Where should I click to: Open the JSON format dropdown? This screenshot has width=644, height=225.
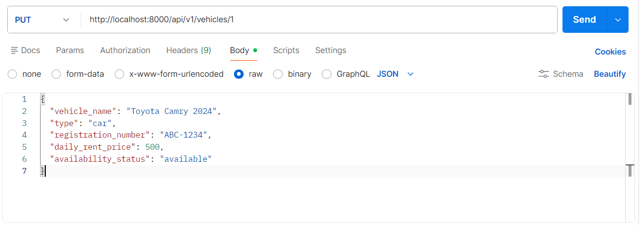pos(395,74)
